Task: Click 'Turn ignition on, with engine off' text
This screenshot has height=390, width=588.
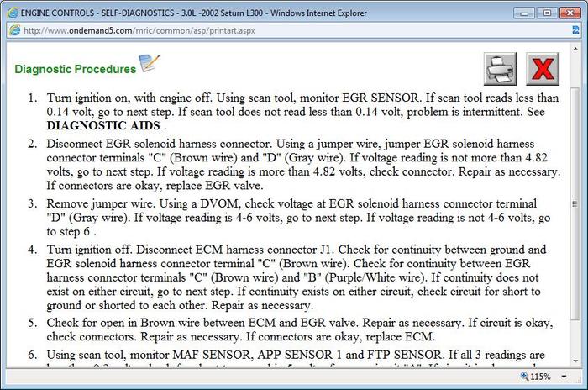Action: [129, 97]
